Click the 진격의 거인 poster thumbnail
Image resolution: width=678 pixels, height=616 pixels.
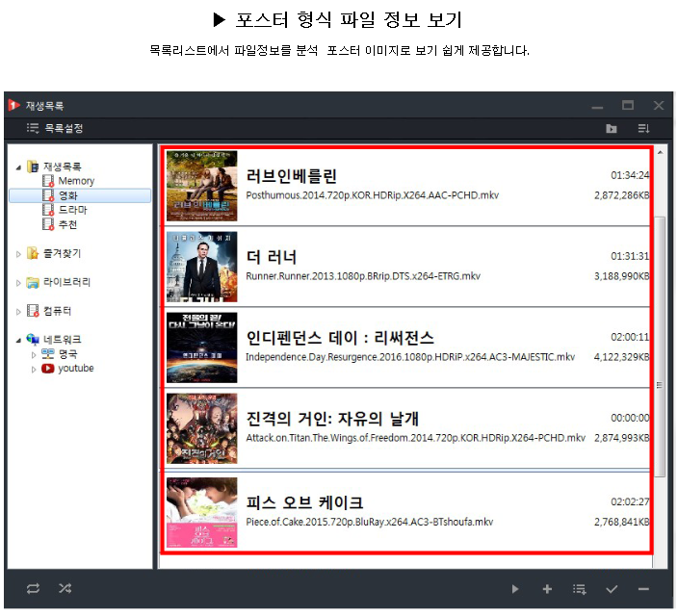point(202,428)
